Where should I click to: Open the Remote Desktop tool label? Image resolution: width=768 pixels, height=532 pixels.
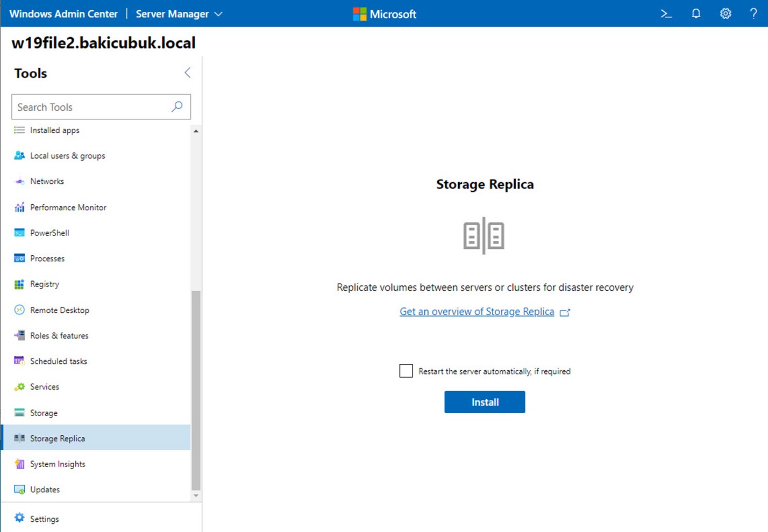point(60,310)
